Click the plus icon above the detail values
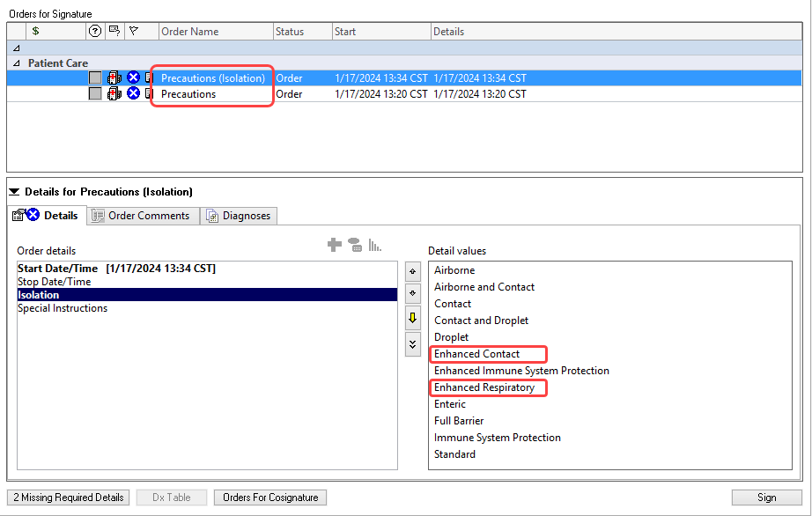 pyautogui.click(x=335, y=245)
